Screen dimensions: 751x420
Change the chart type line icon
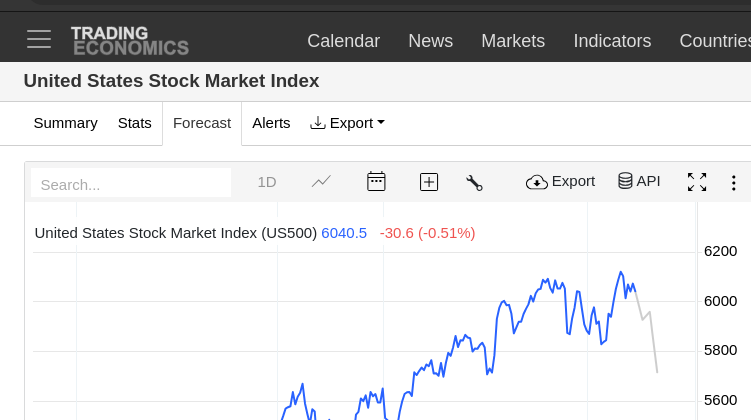321,181
